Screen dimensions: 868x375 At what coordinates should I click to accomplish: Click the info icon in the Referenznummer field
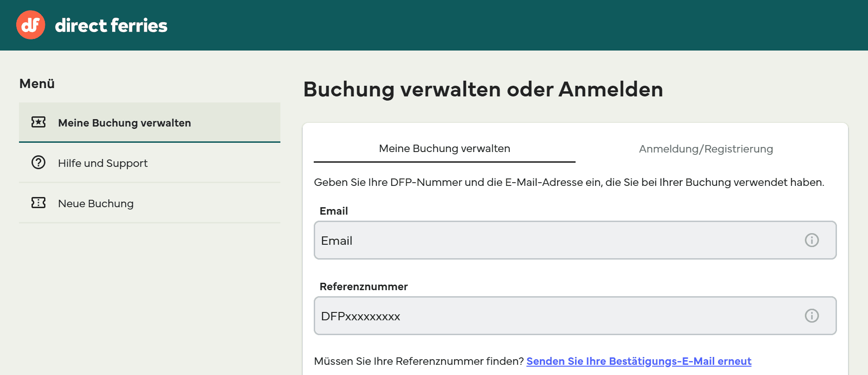pyautogui.click(x=811, y=316)
